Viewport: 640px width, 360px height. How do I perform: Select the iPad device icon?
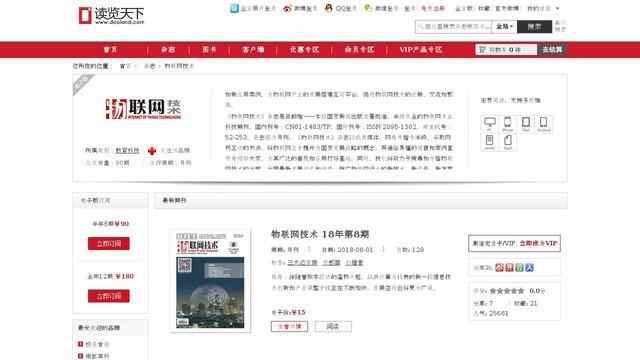pos(526,123)
